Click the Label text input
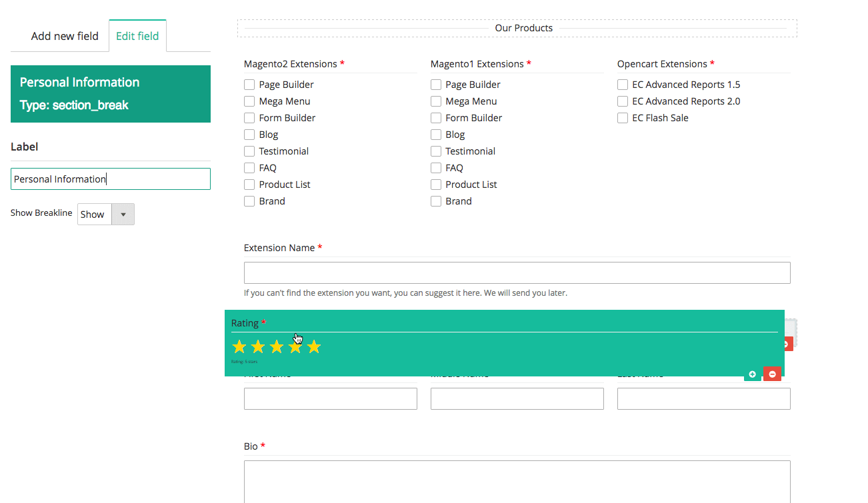 coord(111,179)
